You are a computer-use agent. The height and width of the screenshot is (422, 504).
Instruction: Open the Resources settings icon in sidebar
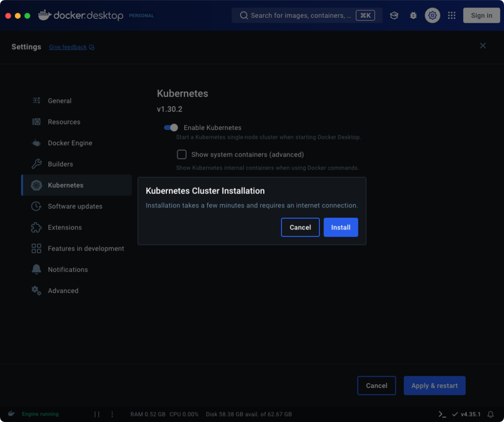click(36, 122)
